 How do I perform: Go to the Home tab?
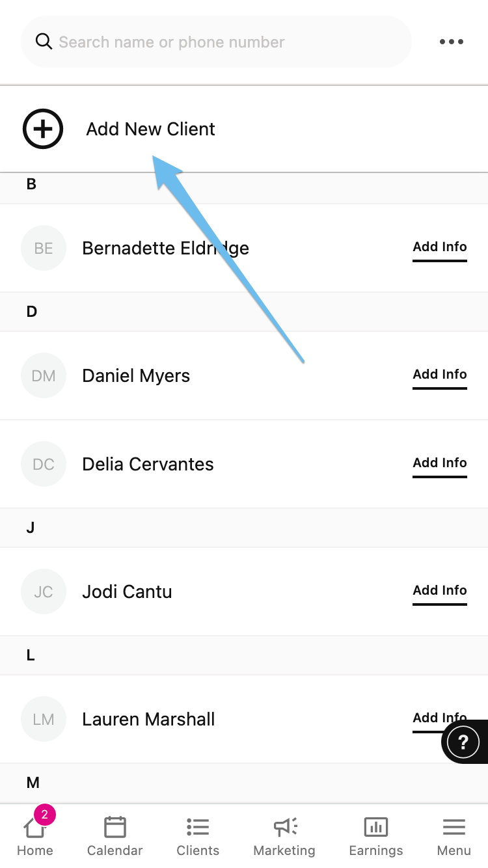coord(35,836)
